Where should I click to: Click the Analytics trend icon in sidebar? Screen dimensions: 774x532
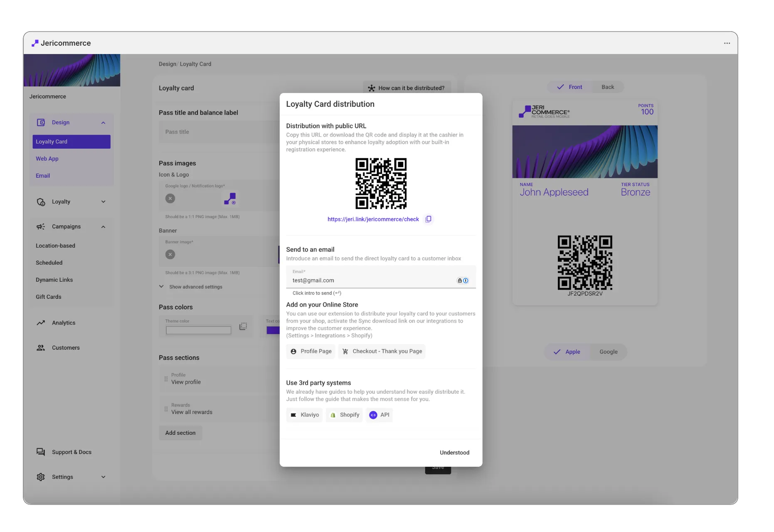coord(41,323)
